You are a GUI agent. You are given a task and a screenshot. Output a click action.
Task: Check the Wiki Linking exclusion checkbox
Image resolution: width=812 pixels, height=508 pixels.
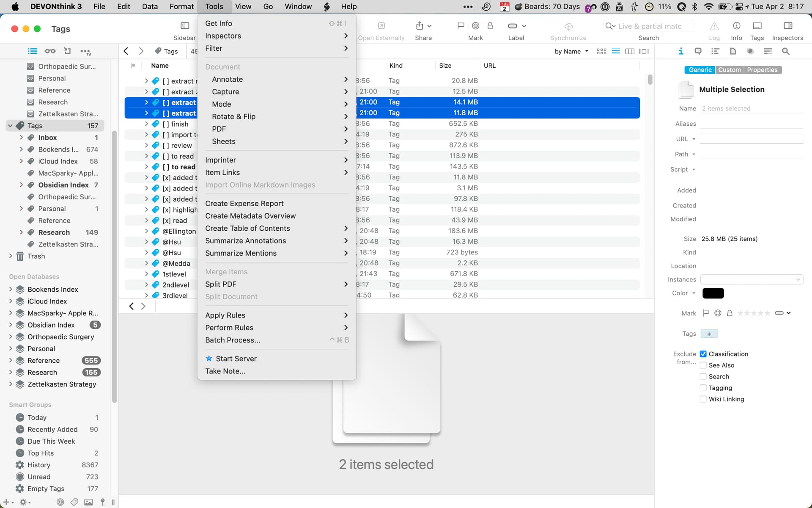pyautogui.click(x=703, y=399)
